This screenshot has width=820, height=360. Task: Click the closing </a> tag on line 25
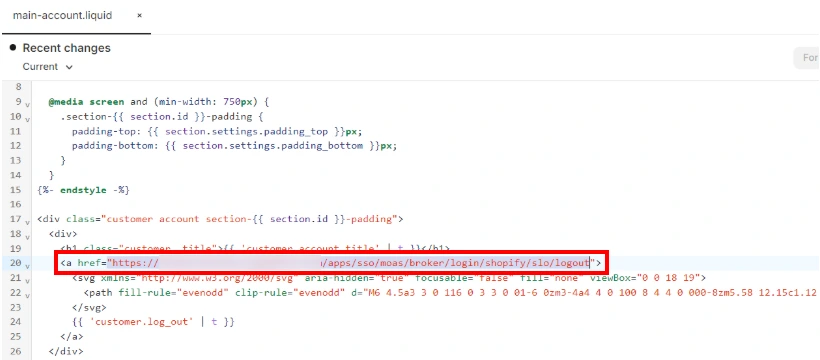click(72, 336)
